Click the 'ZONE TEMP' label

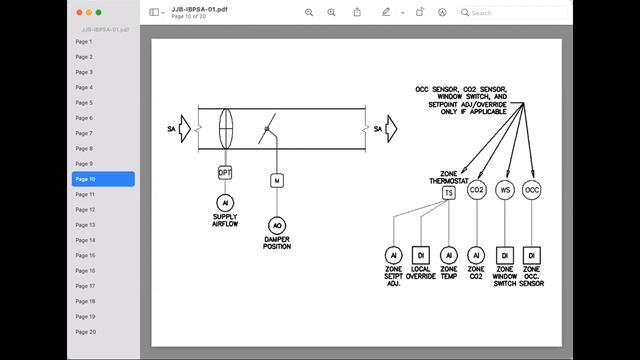pyautogui.click(x=449, y=273)
